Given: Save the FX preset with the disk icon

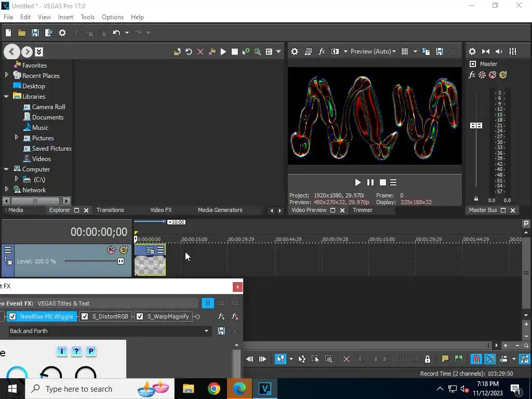Looking at the screenshot, I should 221,331.
